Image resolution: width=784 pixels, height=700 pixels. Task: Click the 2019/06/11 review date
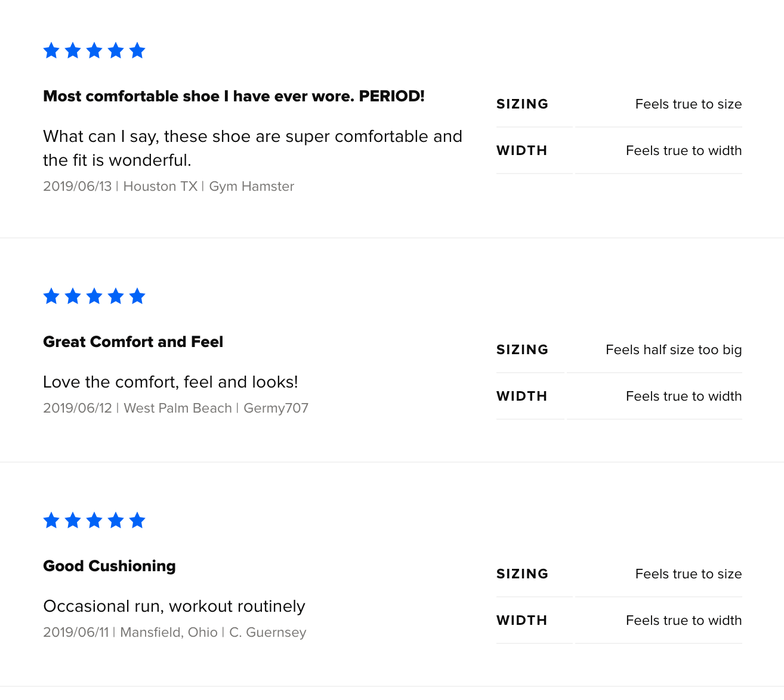coord(76,633)
